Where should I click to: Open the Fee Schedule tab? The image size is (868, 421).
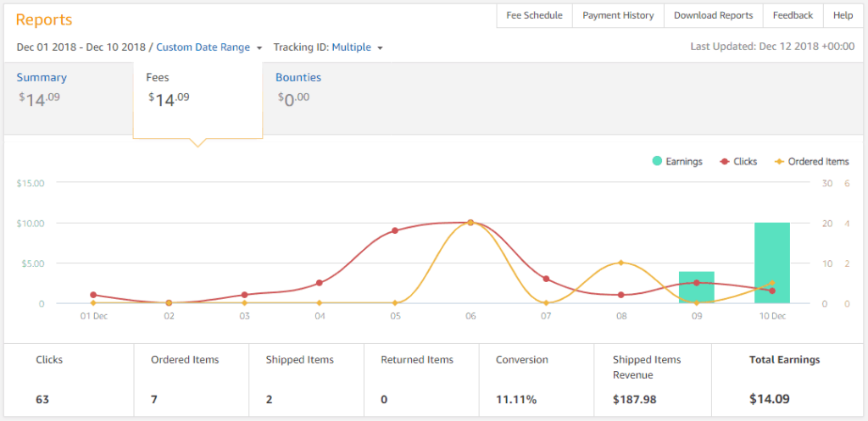534,15
